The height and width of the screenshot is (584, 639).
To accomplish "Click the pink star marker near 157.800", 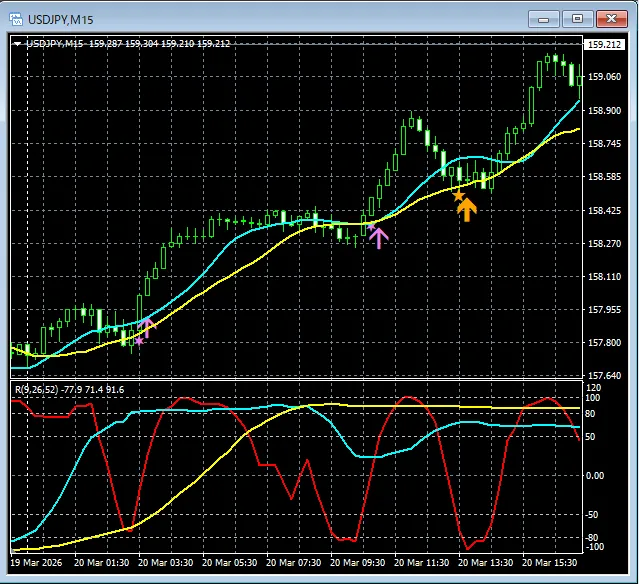I will pyautogui.click(x=138, y=341).
